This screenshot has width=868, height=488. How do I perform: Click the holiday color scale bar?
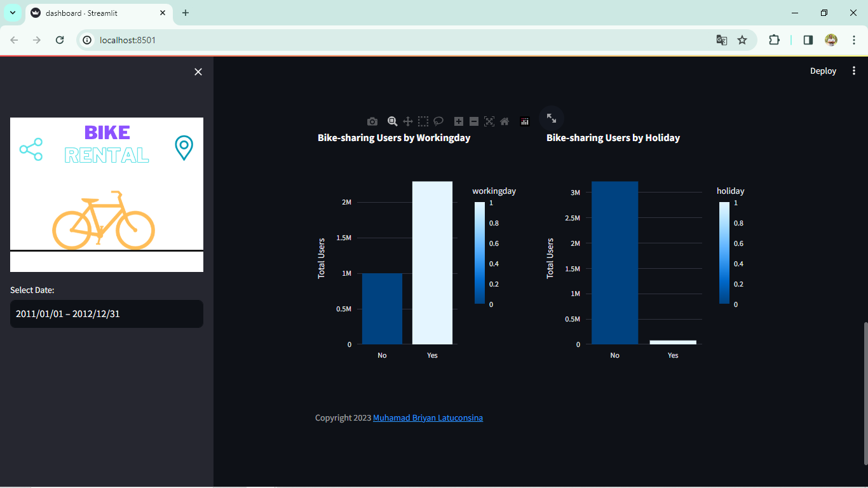pos(724,253)
